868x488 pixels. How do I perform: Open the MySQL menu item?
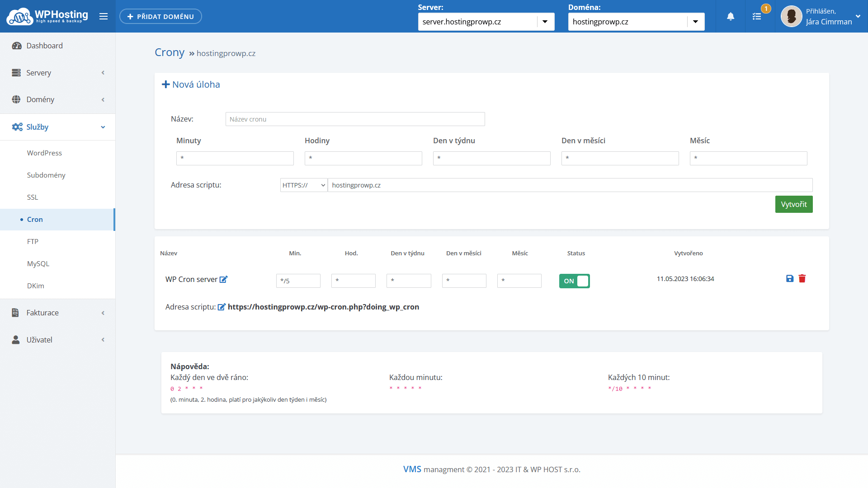click(x=38, y=263)
